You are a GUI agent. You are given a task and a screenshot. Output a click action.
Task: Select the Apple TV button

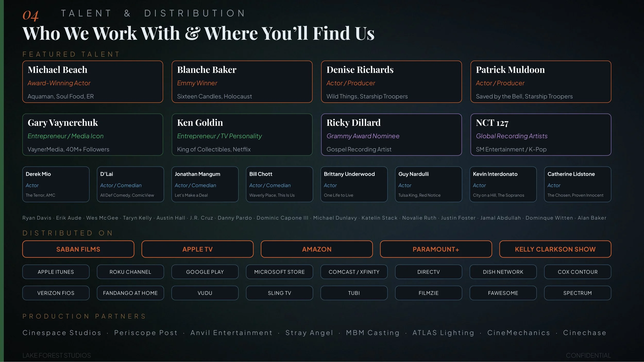(x=198, y=249)
